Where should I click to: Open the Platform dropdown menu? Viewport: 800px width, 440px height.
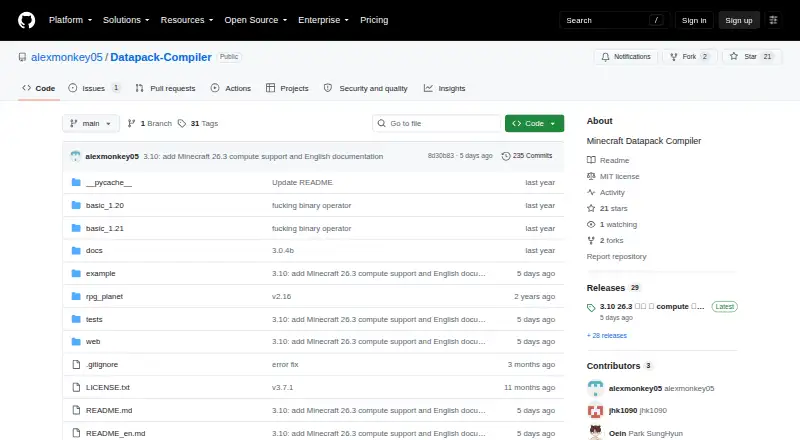(70, 20)
